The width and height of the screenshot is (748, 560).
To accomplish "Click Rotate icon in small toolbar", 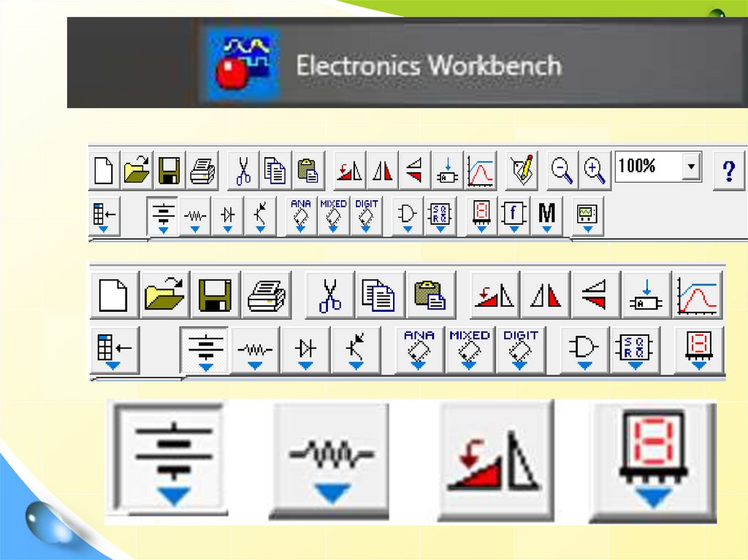I will (x=350, y=170).
